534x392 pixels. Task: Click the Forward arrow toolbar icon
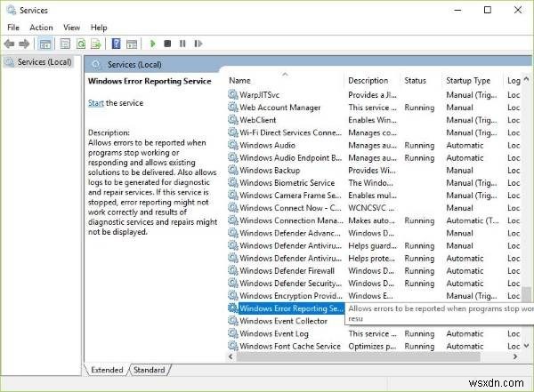(24, 44)
